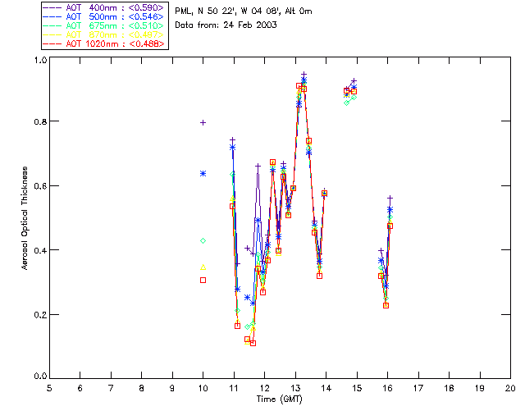This screenshot has height=420, width=525.
Task: Click the x-axis tick label '12'
Action: coord(264,388)
